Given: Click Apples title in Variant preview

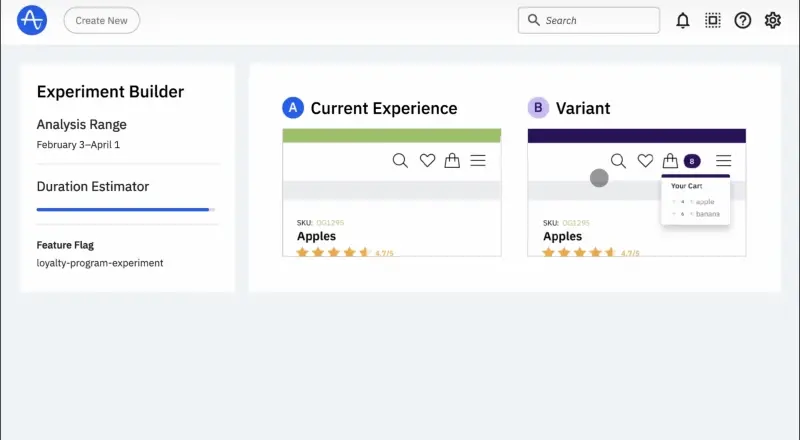Looking at the screenshot, I should (x=563, y=236).
